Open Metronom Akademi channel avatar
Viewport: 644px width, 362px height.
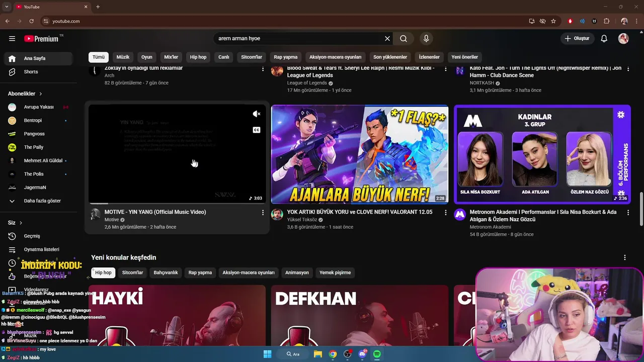(x=460, y=215)
